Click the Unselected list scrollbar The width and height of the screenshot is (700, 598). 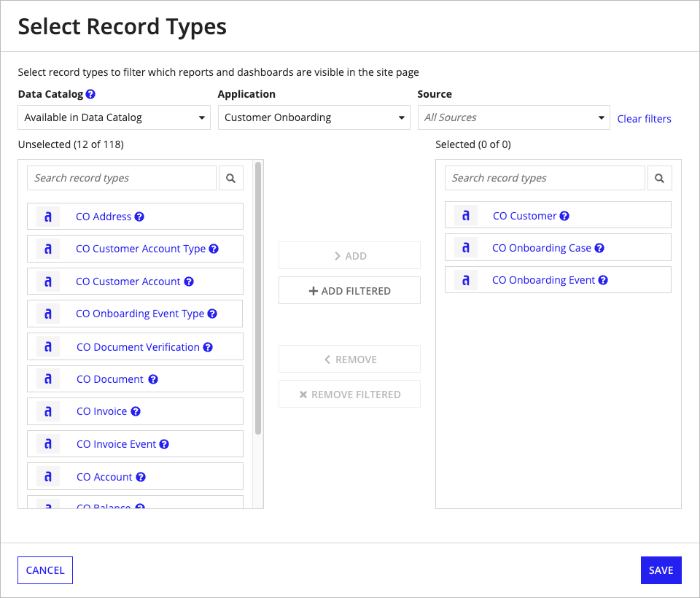pos(258,298)
